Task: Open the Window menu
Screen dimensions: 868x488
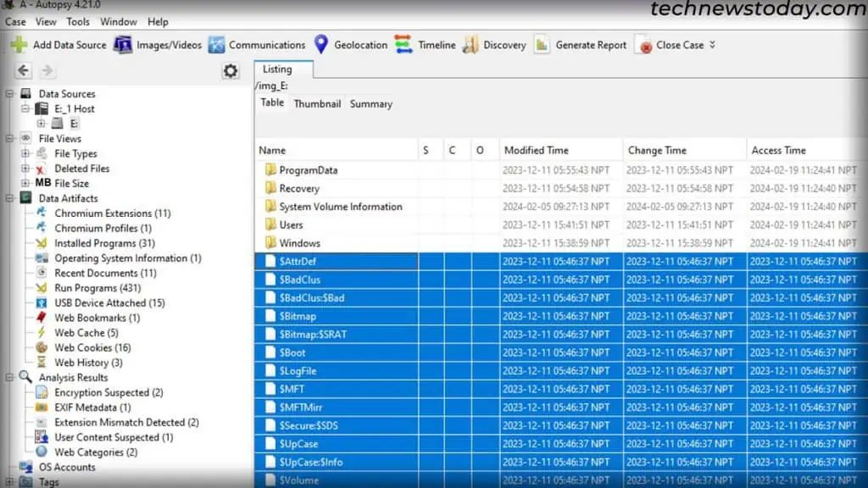Action: [119, 21]
